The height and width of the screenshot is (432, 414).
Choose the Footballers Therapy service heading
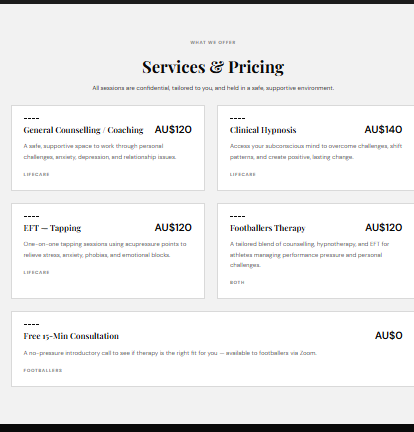268,228
